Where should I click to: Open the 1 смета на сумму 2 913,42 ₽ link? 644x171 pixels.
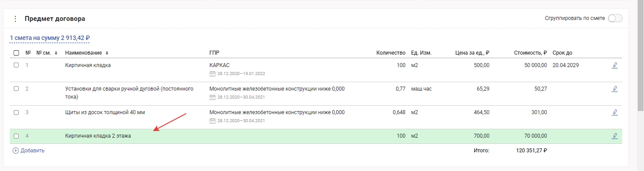[x=50, y=38]
